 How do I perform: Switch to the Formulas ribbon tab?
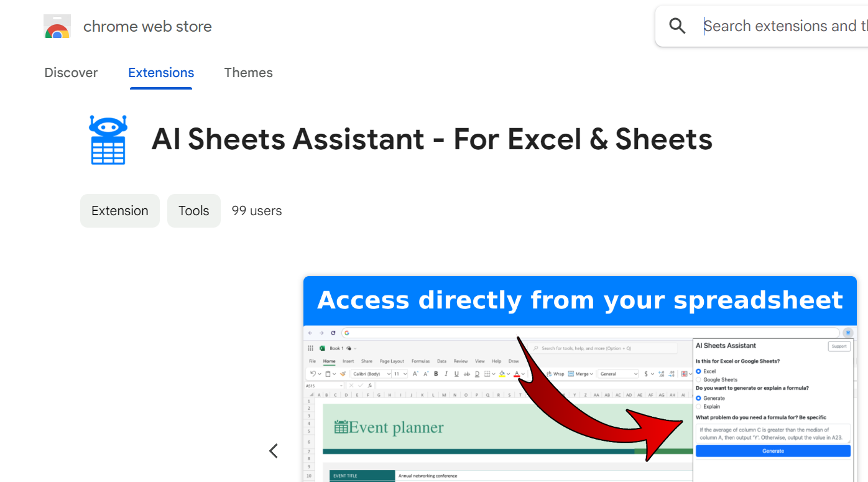[420, 361]
